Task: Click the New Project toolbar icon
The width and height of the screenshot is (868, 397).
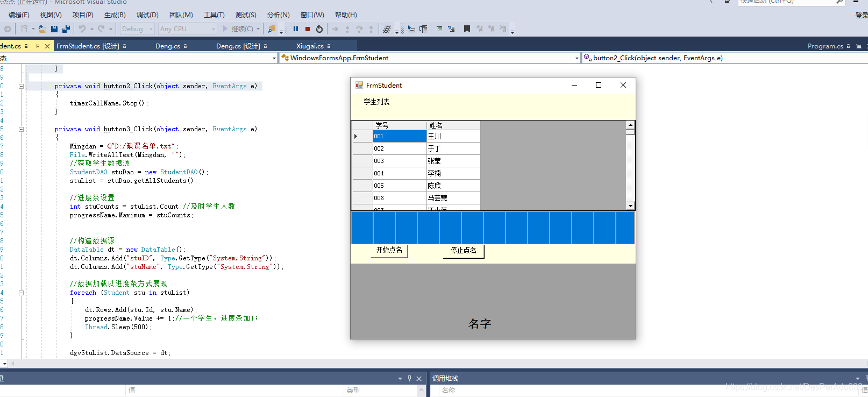Action: click(x=24, y=29)
